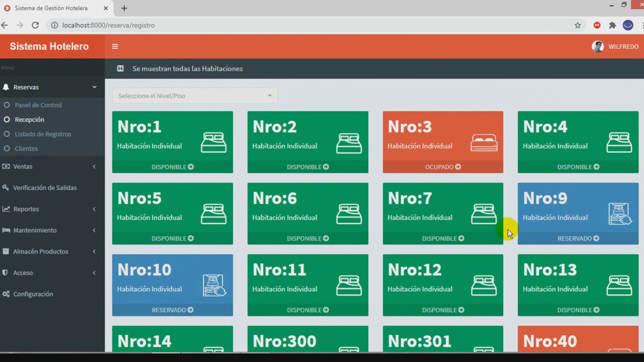Viewport: 644px width, 362px height.
Task: Click the H square icon in header bar
Action: (120, 68)
